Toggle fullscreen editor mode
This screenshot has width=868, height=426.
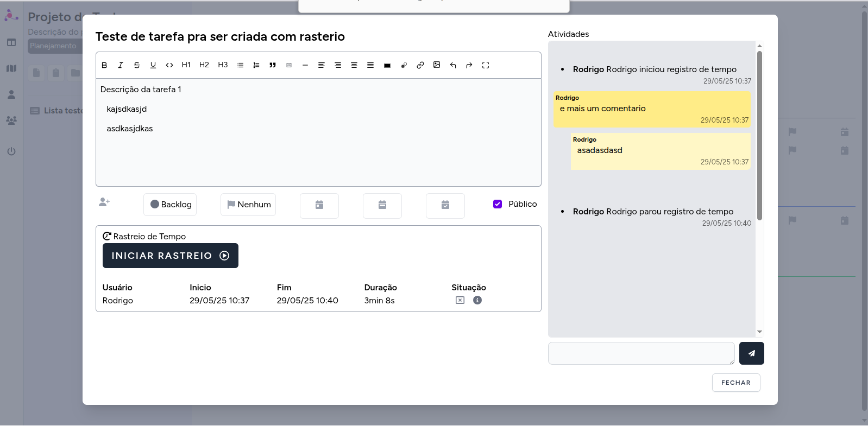point(486,65)
